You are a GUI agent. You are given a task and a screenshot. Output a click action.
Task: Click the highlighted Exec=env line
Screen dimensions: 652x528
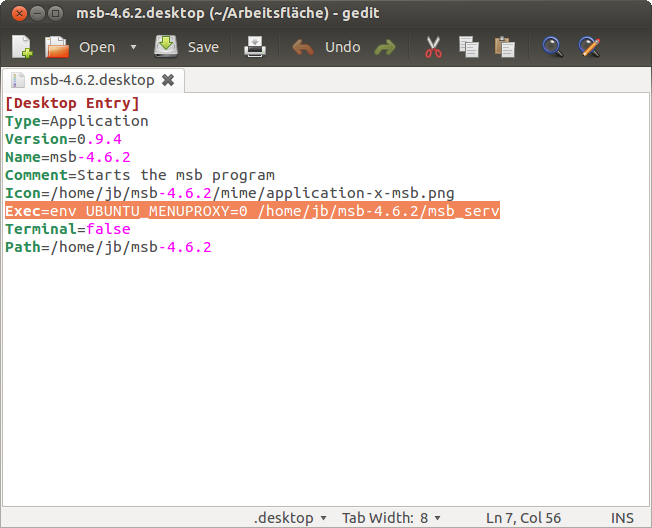point(251,211)
